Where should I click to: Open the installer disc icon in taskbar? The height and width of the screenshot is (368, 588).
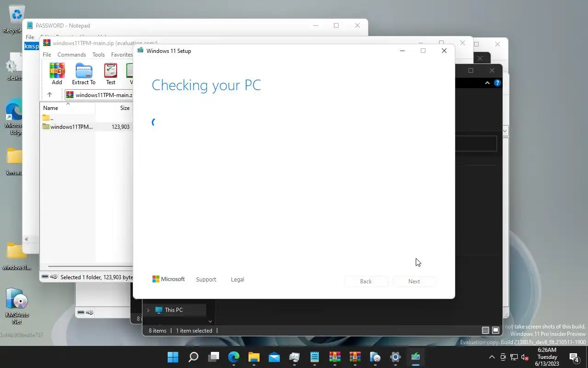tap(375, 357)
